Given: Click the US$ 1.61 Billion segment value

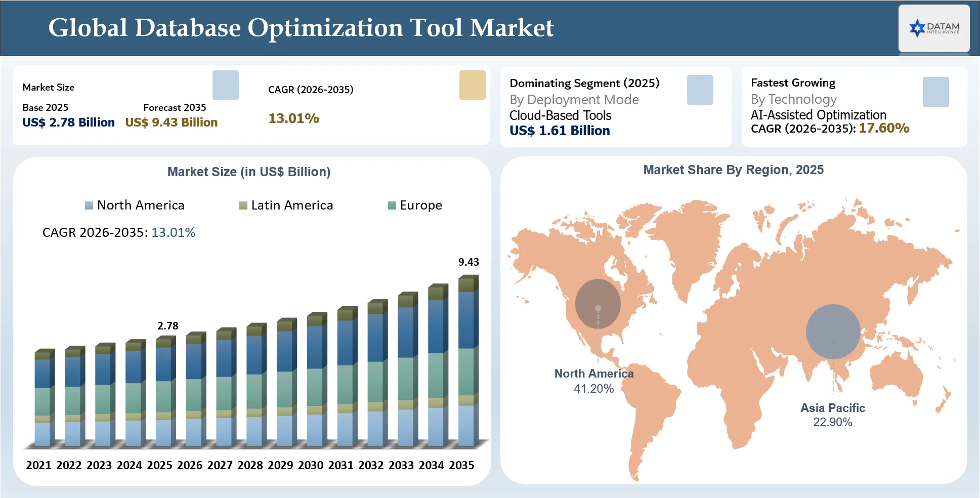Looking at the screenshot, I should coord(560,131).
